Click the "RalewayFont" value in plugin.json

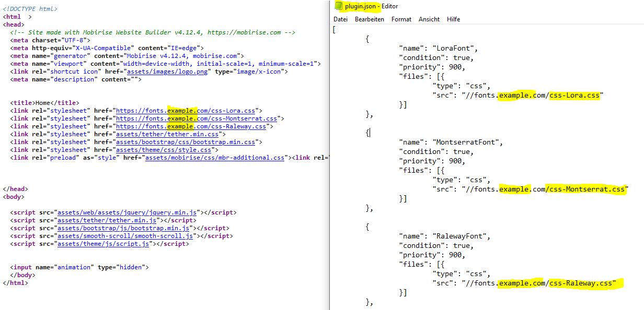point(461,236)
